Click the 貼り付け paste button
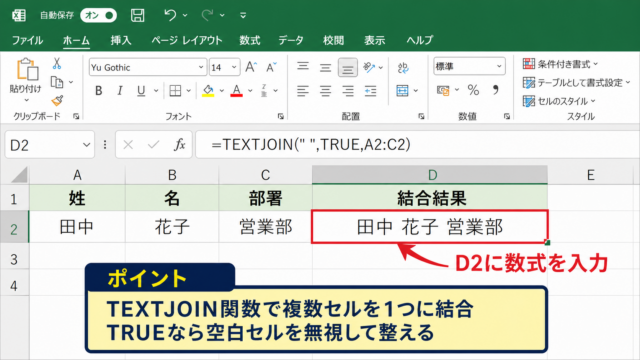This screenshot has width=640, height=360. click(x=26, y=75)
